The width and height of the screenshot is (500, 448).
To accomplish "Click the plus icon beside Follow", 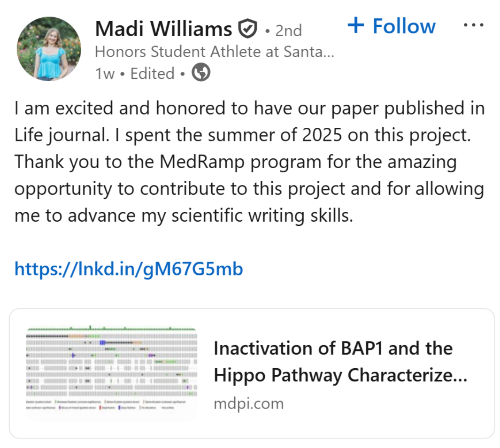I will tap(356, 26).
